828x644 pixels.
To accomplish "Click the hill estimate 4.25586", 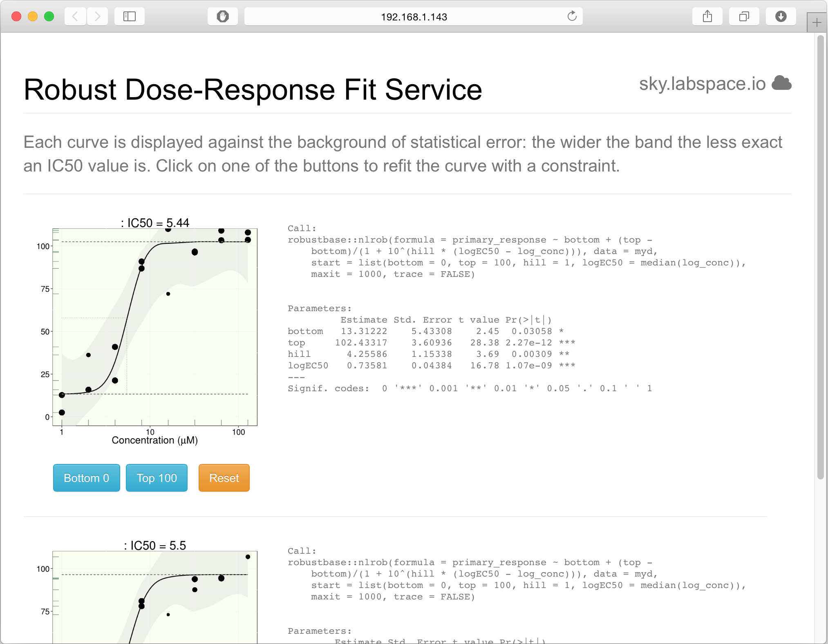I will tap(367, 354).
